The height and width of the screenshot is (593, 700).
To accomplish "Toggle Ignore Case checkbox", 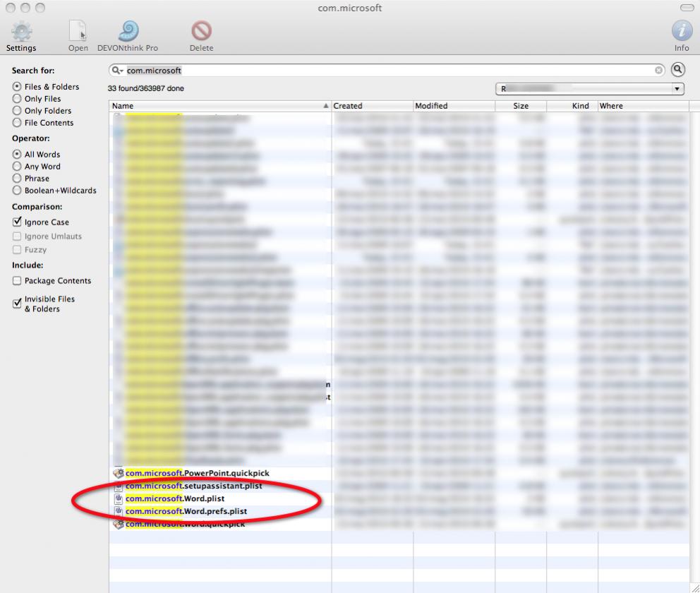I will coord(17,222).
